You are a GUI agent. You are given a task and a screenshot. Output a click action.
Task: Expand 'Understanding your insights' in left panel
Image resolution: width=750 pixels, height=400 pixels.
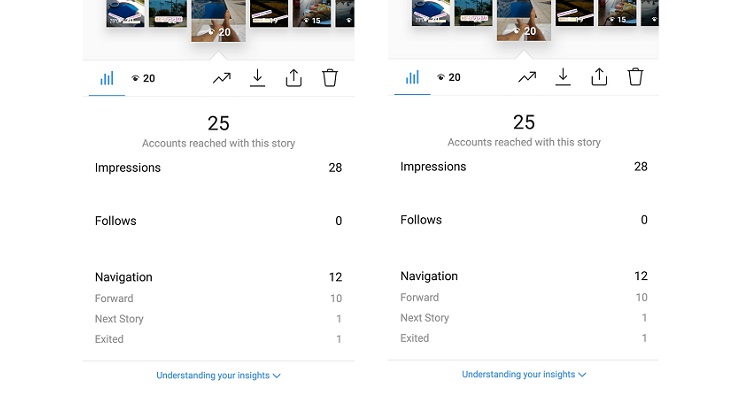coord(213,376)
